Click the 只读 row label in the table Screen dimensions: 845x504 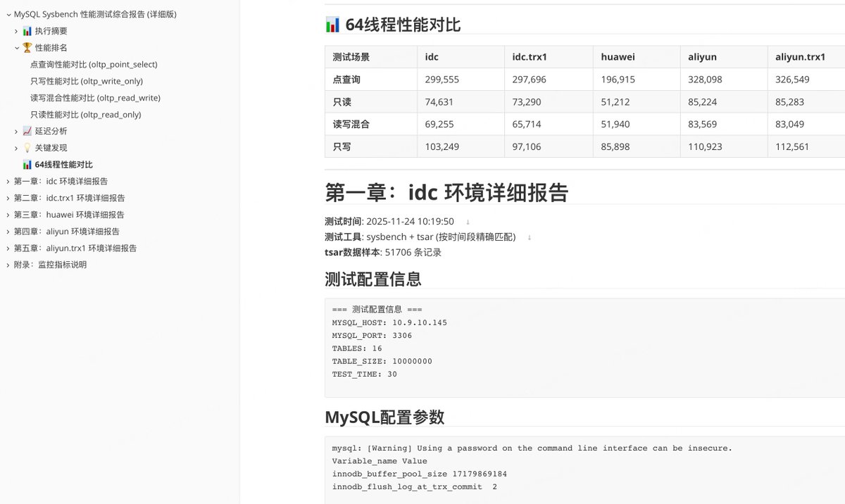[342, 102]
